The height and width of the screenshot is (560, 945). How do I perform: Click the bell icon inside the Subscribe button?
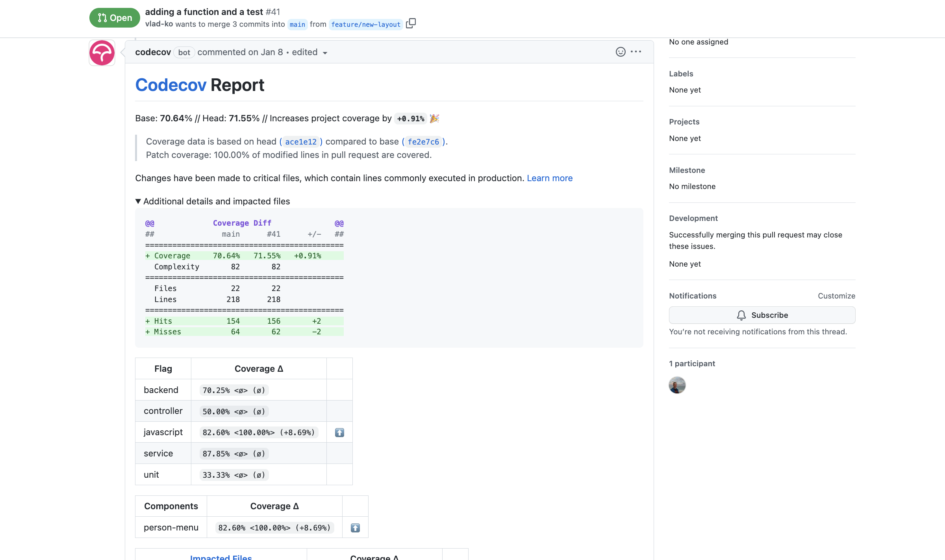tap(742, 315)
